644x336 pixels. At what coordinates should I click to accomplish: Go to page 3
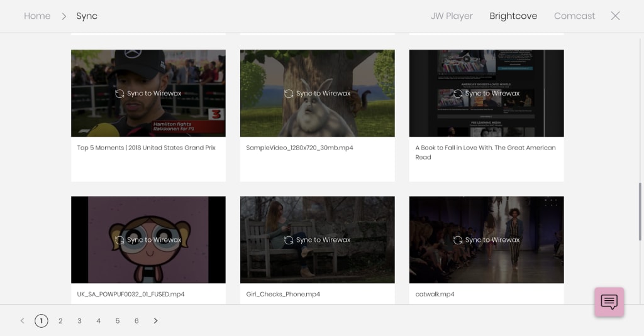[79, 321]
